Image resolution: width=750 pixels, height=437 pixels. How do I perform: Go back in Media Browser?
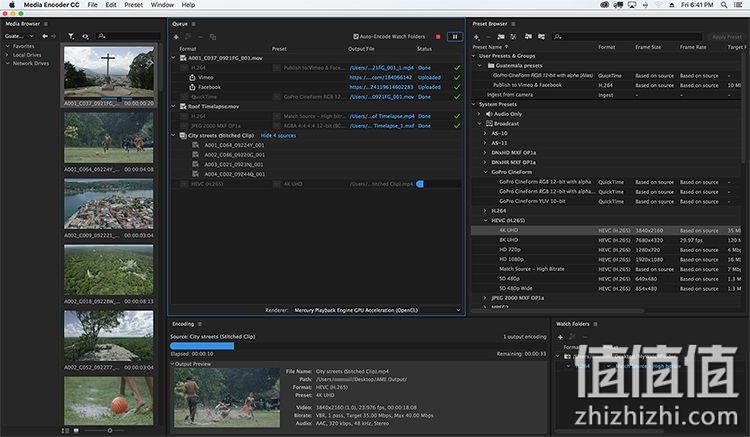point(44,36)
